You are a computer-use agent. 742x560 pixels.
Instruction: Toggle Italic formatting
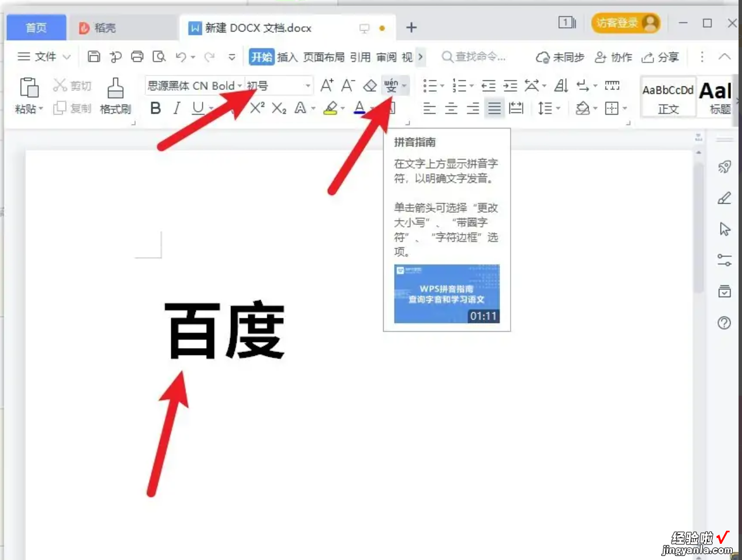(177, 108)
